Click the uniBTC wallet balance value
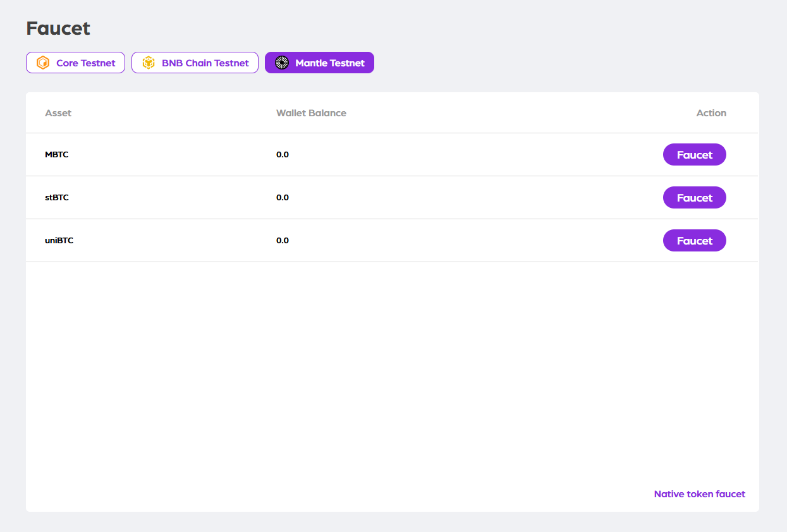787x532 pixels. 283,241
